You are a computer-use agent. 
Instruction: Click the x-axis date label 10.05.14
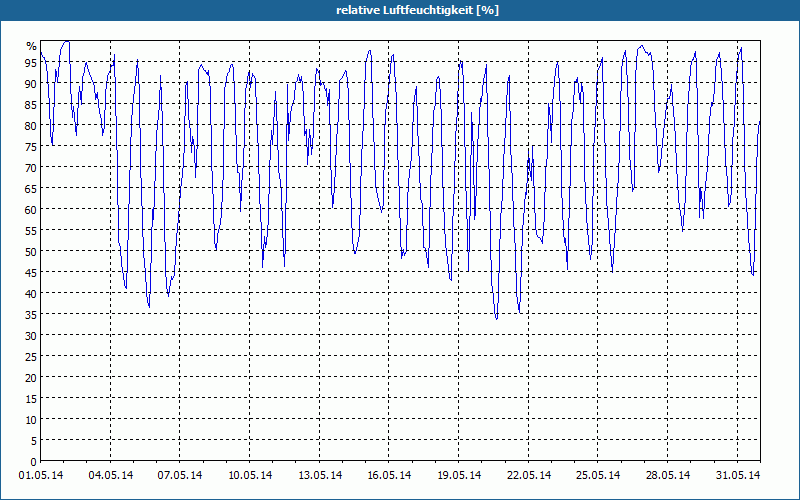[x=250, y=475]
